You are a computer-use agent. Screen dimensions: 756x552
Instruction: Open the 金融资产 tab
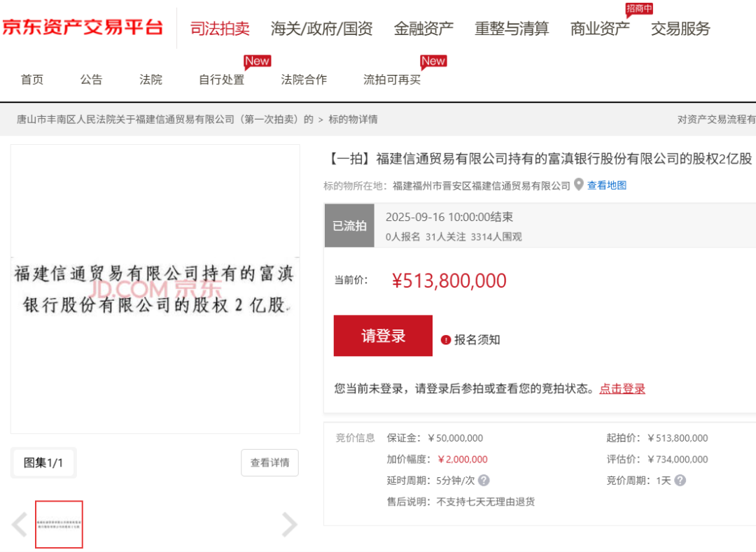tap(423, 29)
